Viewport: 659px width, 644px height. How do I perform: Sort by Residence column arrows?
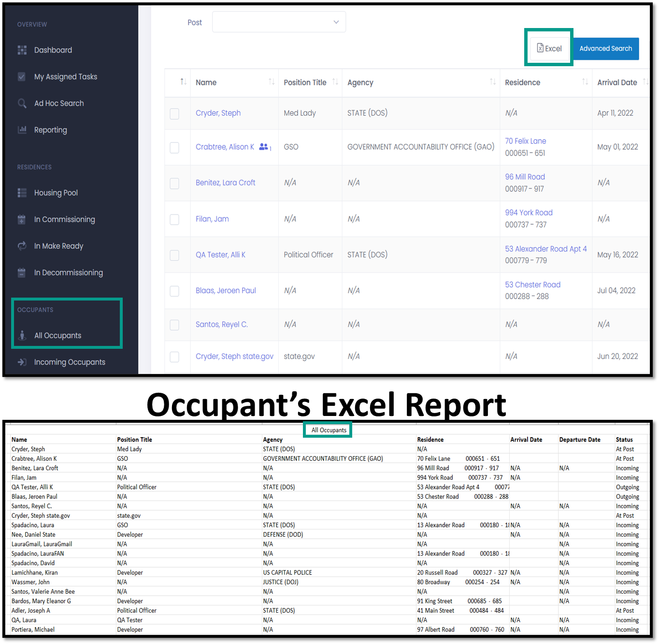coord(585,82)
